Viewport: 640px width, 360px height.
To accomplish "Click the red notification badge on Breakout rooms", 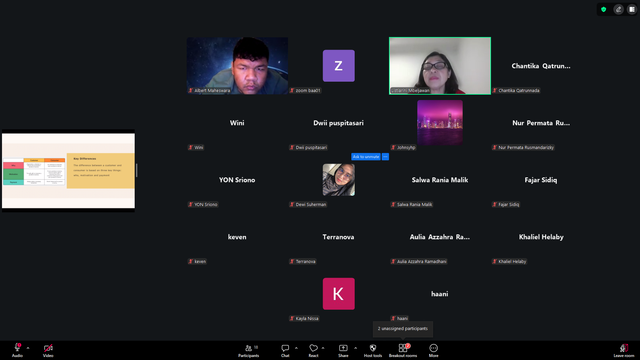I will tap(408, 345).
